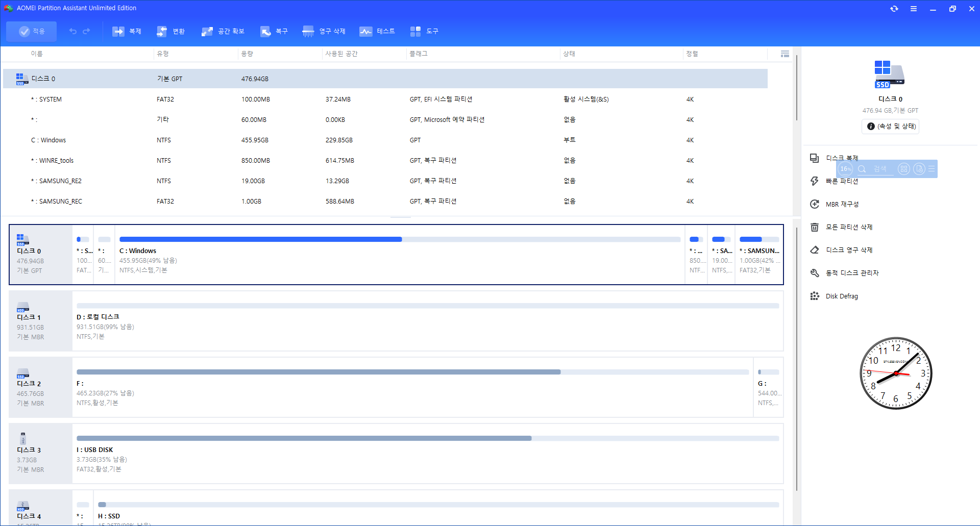The height and width of the screenshot is (526, 980).
Task: Sort by 이름 column header
Action: (37, 54)
